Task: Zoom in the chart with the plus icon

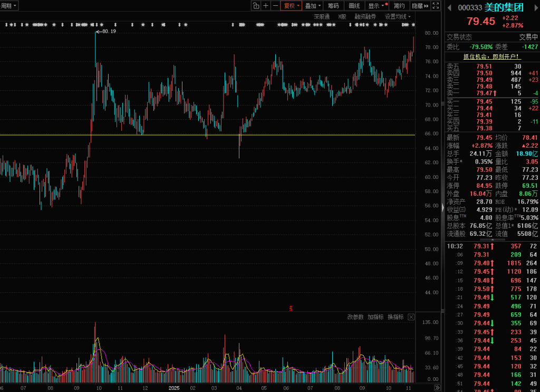Action: [x=266, y=6]
